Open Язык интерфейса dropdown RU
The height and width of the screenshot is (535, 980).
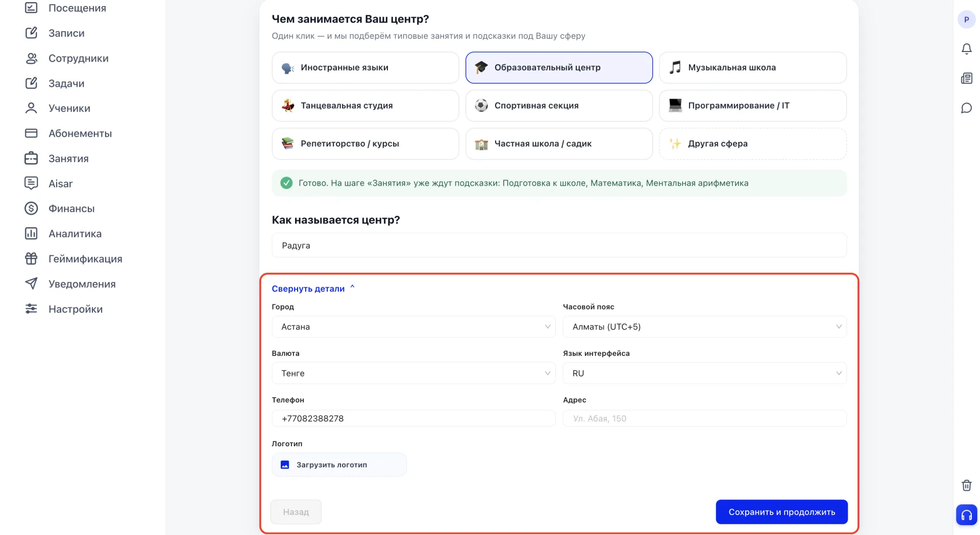[x=704, y=373]
